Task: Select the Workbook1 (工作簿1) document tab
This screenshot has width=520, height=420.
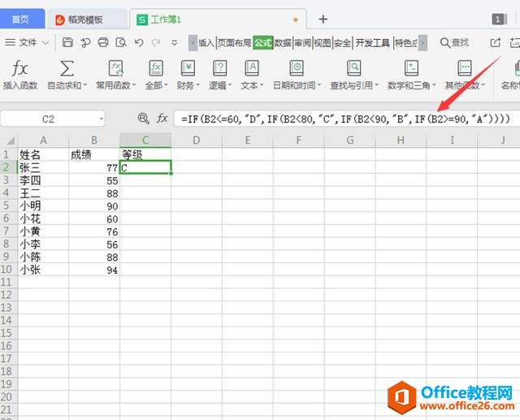Action: 218,19
